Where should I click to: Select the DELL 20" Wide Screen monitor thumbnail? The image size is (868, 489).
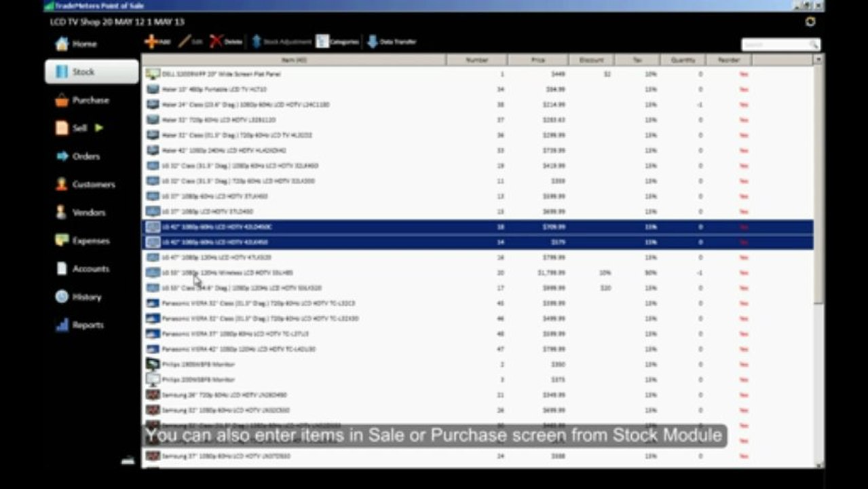[153, 74]
